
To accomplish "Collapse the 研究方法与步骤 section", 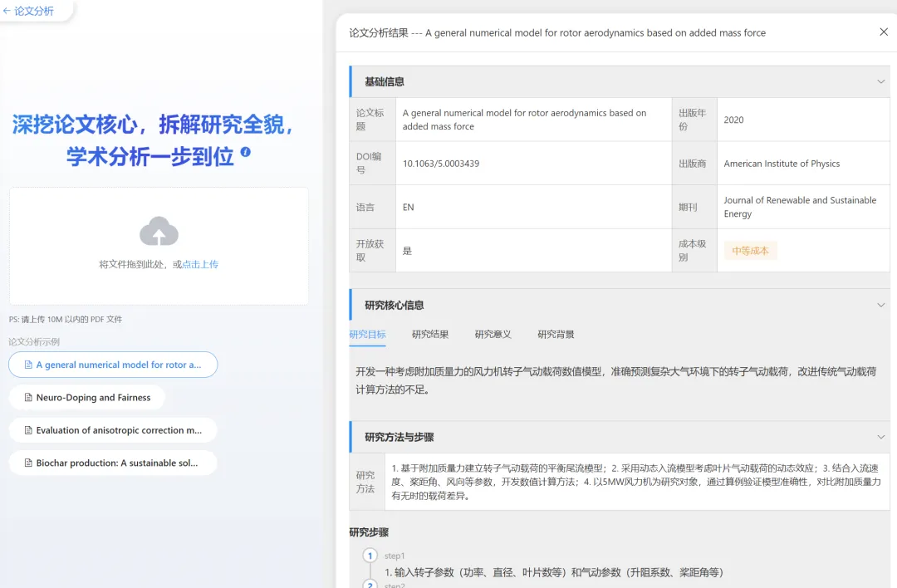I will [x=880, y=437].
